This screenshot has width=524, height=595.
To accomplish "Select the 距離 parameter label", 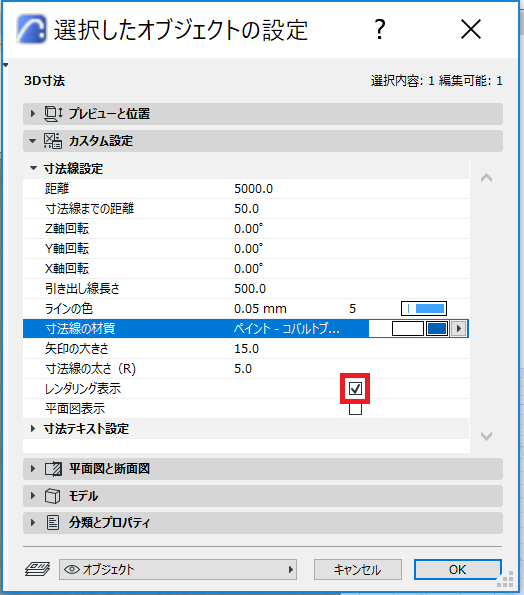I will (x=57, y=189).
